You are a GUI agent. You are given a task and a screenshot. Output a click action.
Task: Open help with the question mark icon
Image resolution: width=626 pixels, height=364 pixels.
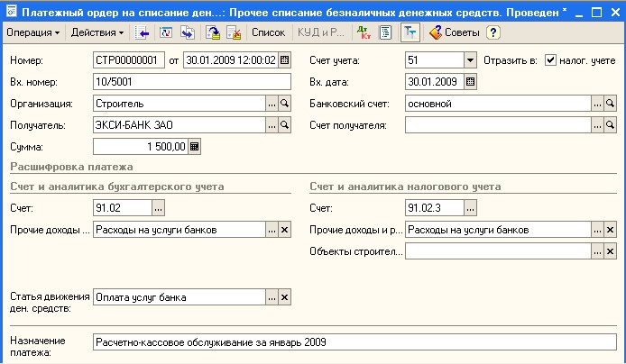click(493, 32)
